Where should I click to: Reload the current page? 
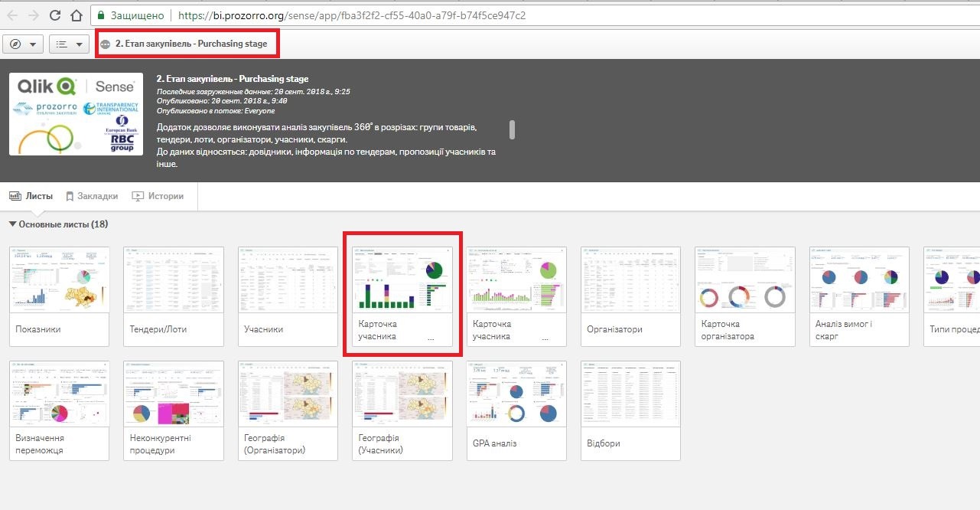(55, 15)
